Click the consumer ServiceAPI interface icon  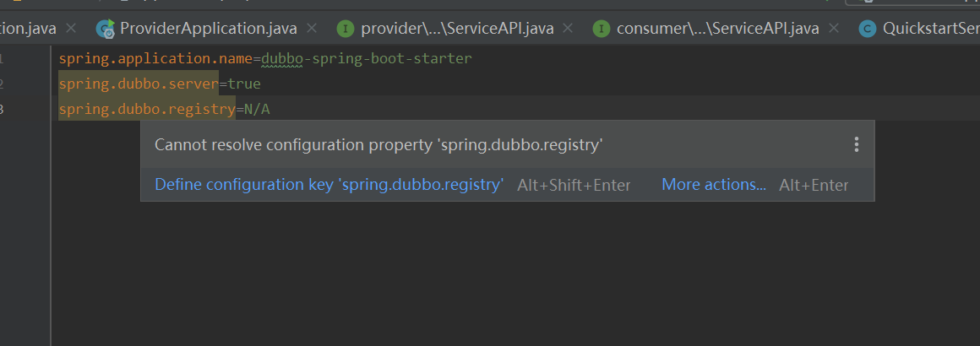(x=602, y=29)
